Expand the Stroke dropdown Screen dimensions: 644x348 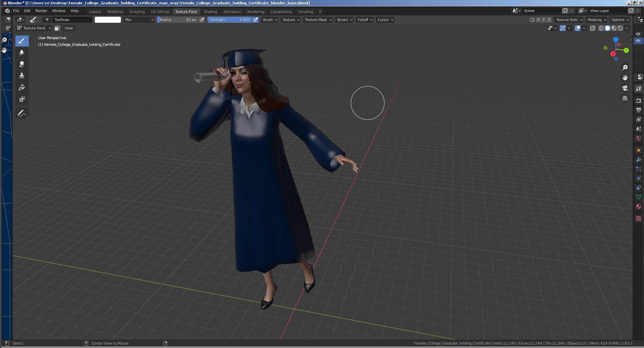tap(344, 20)
